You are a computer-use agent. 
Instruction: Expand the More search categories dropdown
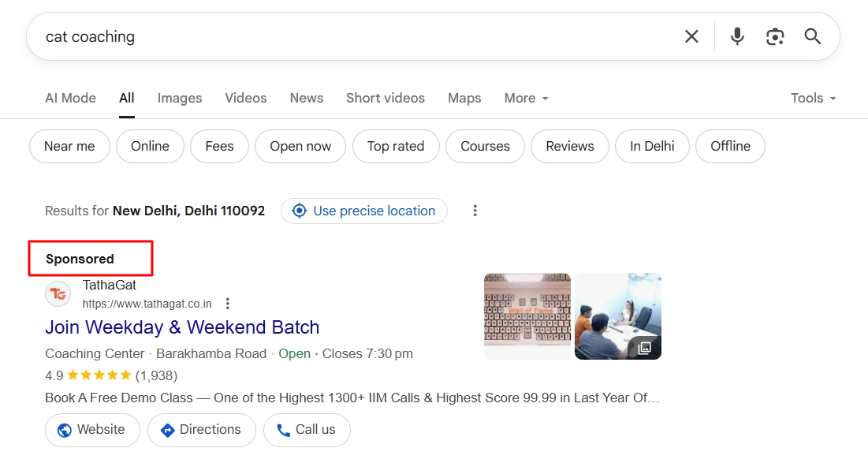click(x=526, y=98)
